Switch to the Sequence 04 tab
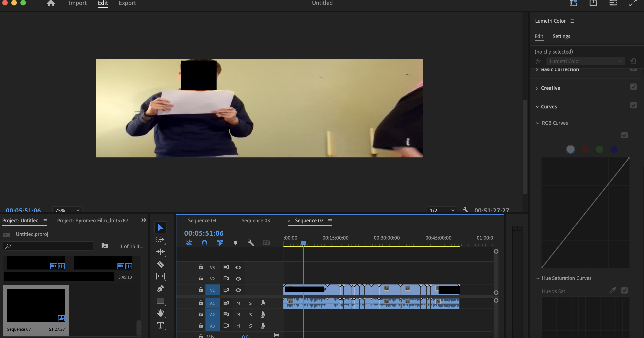644x338 pixels. (202, 220)
